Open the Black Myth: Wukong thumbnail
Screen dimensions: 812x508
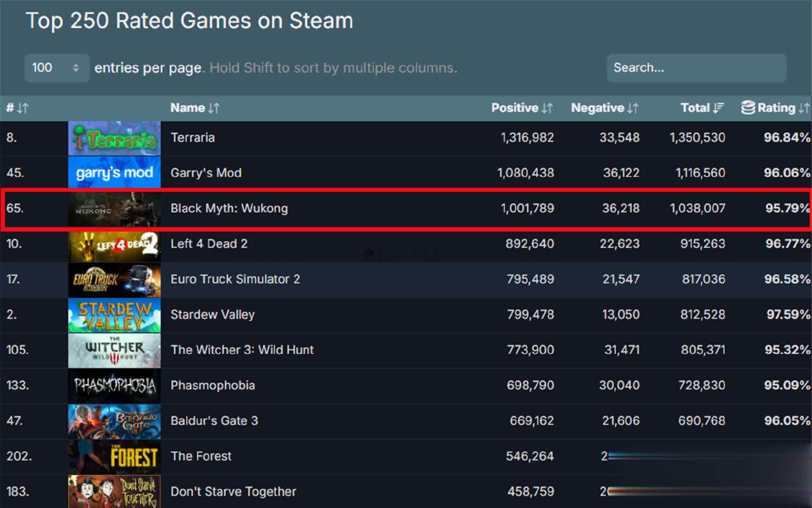pyautogui.click(x=114, y=209)
